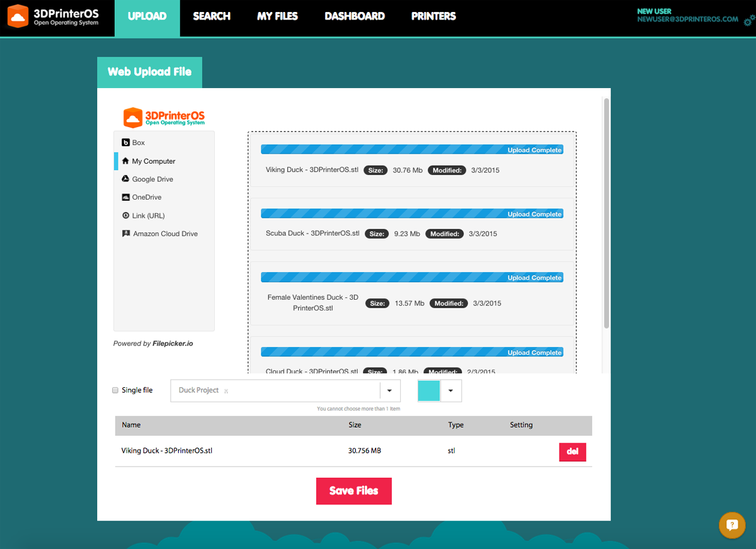Viewport: 756px width, 549px height.
Task: Remove the Duck Project tag
Action: coord(226,391)
